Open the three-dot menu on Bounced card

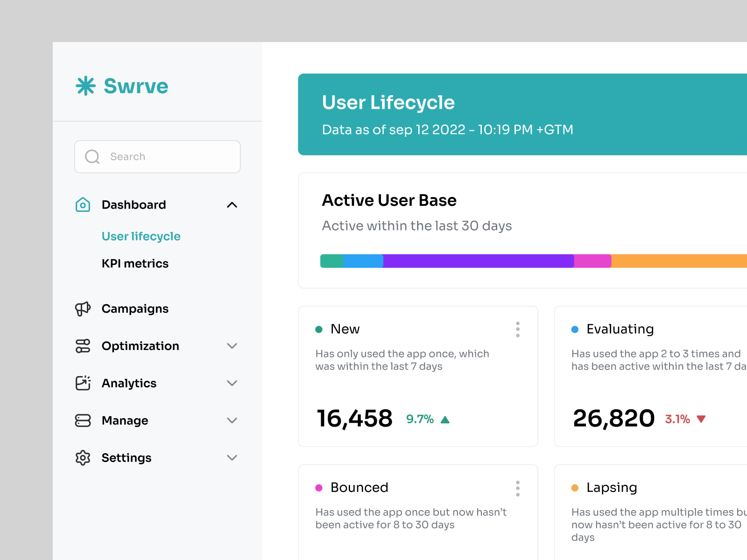click(x=518, y=488)
